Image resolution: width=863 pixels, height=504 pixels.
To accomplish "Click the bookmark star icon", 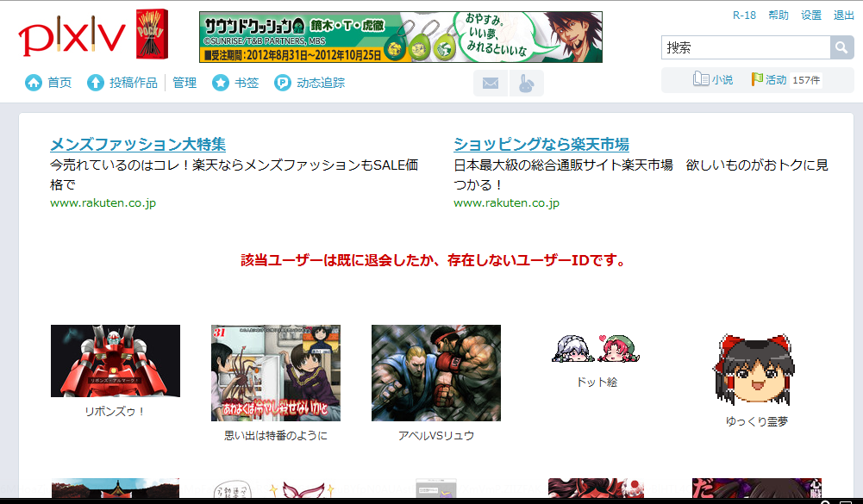I will coord(221,83).
